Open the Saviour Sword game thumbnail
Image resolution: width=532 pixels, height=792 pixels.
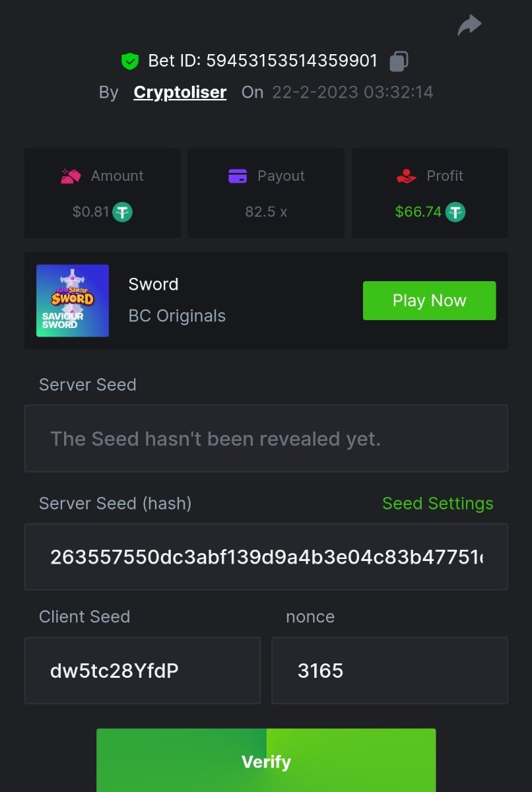[x=73, y=301]
